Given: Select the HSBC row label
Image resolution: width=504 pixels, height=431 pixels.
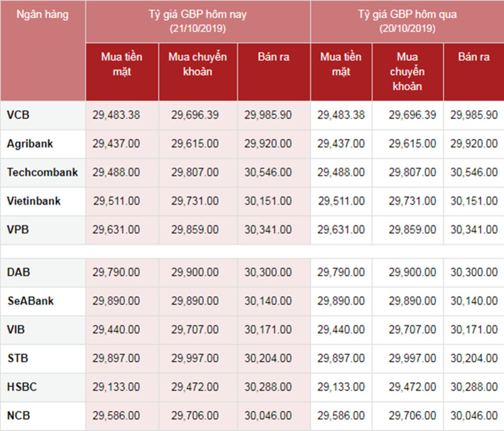Looking at the screenshot, I should coord(22,386).
